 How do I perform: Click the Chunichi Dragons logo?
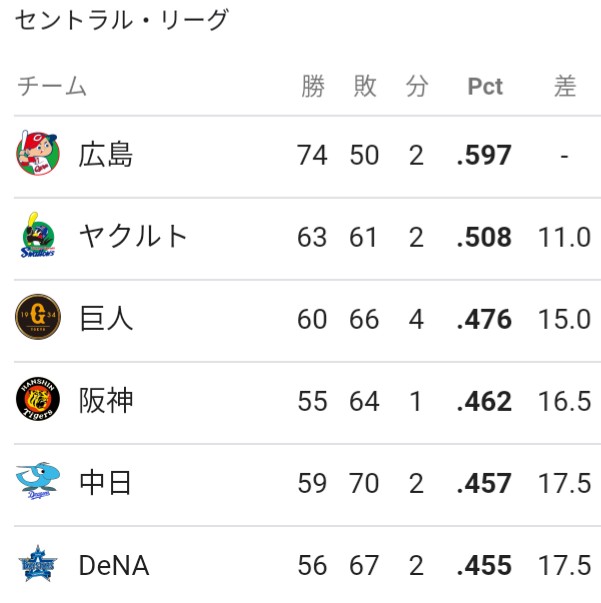[x=38, y=481]
